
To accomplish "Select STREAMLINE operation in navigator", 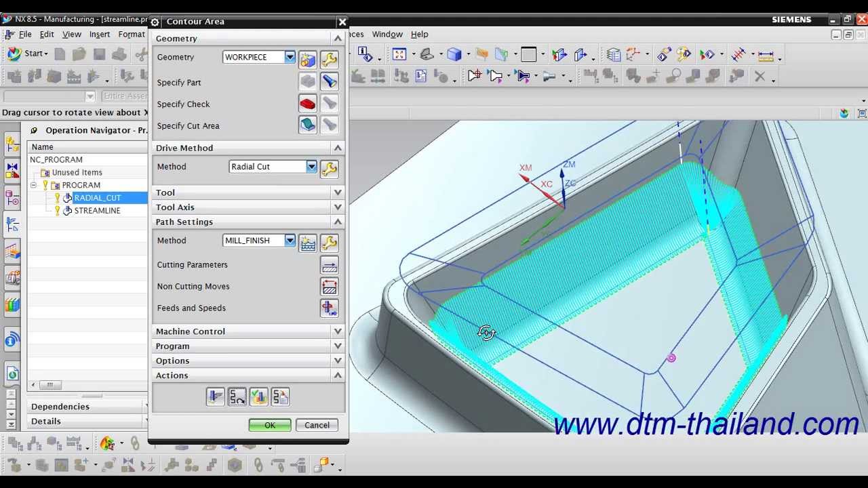I will click(x=97, y=211).
